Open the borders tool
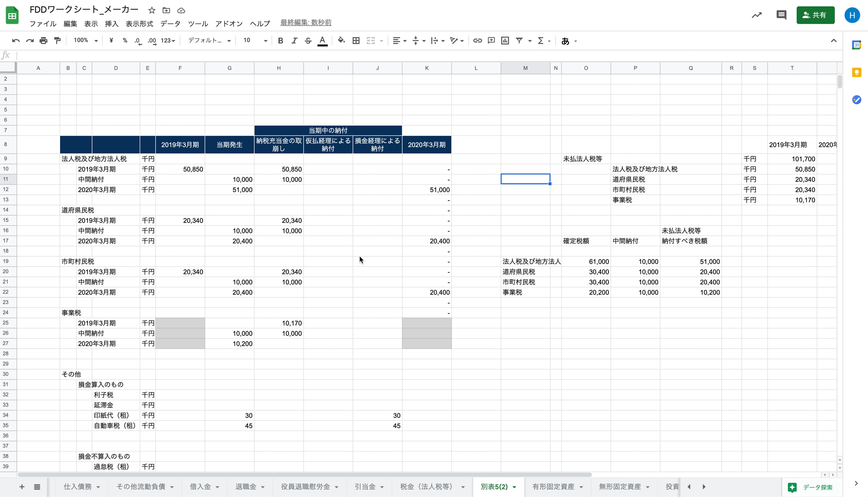 coord(356,41)
